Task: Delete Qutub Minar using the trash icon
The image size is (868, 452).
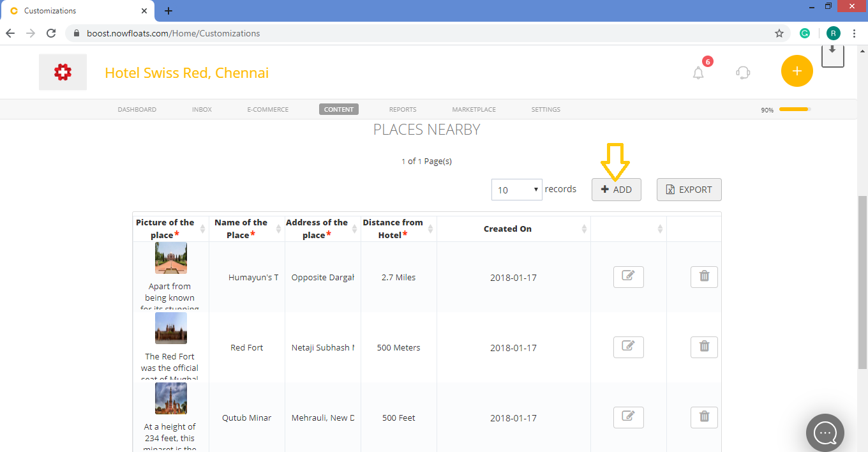Action: click(x=704, y=417)
